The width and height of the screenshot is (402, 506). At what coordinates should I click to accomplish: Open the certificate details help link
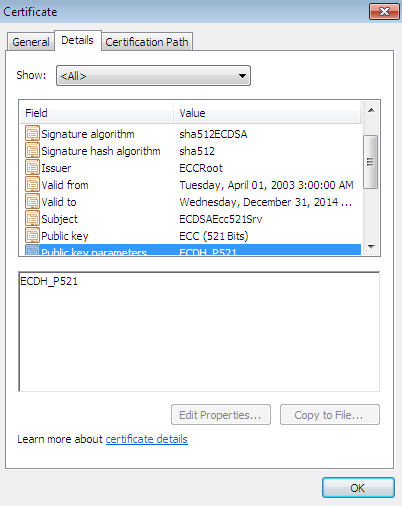click(147, 439)
